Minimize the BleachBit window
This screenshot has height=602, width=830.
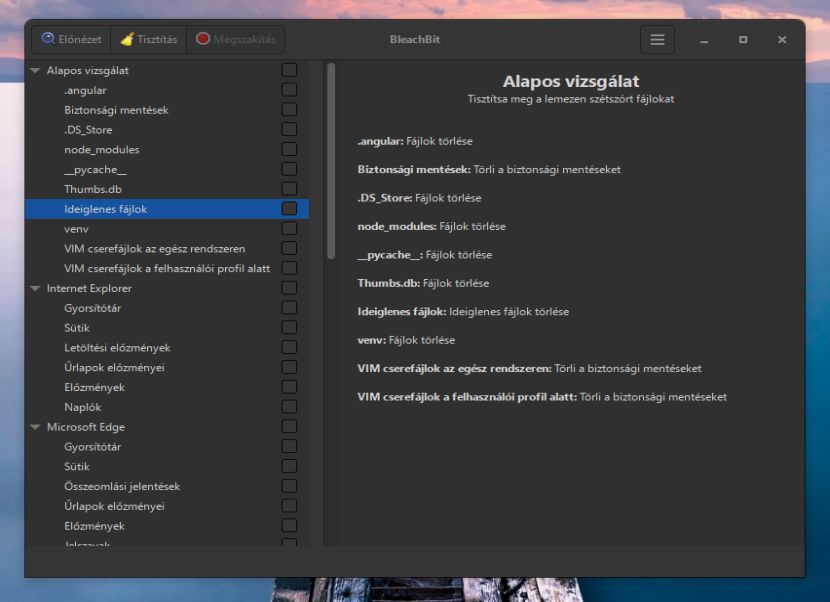pos(704,40)
